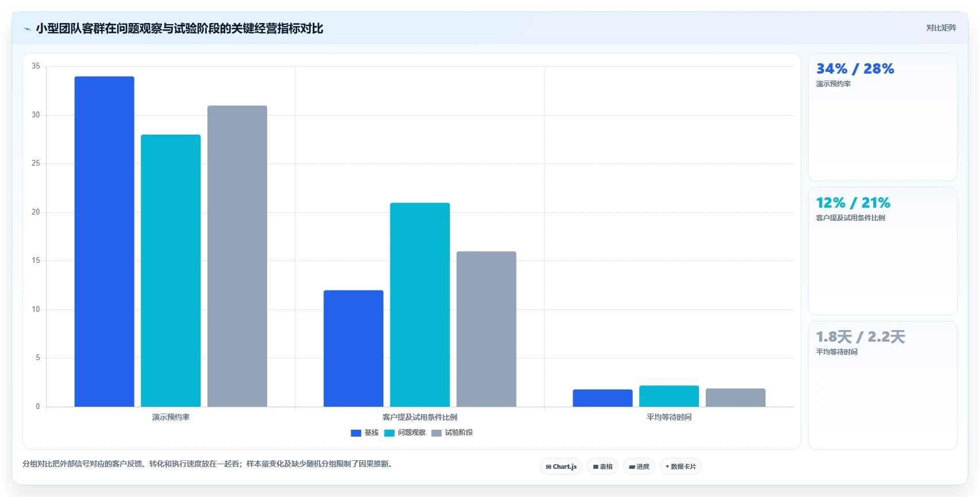Click the chart title 小型团队客群 heading
The height and width of the screenshot is (497, 980).
(179, 29)
